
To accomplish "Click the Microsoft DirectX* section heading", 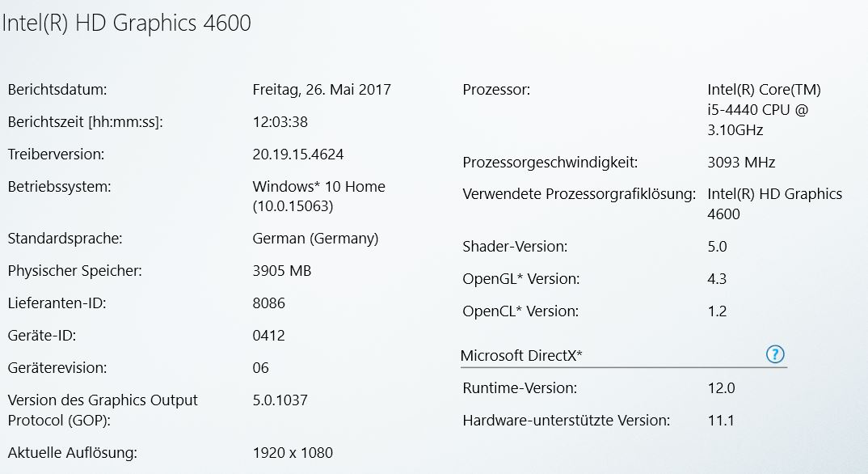I will pyautogui.click(x=521, y=356).
